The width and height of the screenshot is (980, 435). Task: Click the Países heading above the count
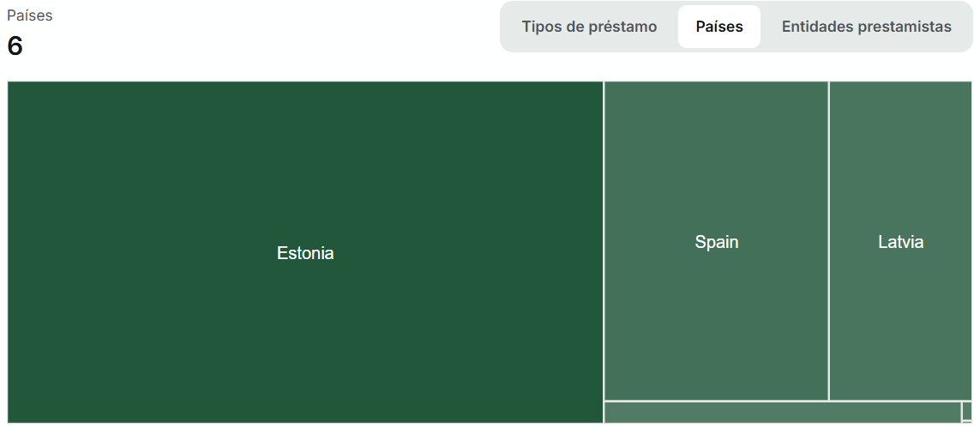[x=30, y=15]
